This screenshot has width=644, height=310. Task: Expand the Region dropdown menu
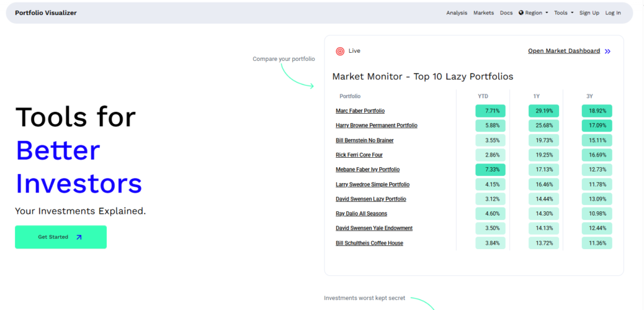click(x=533, y=13)
